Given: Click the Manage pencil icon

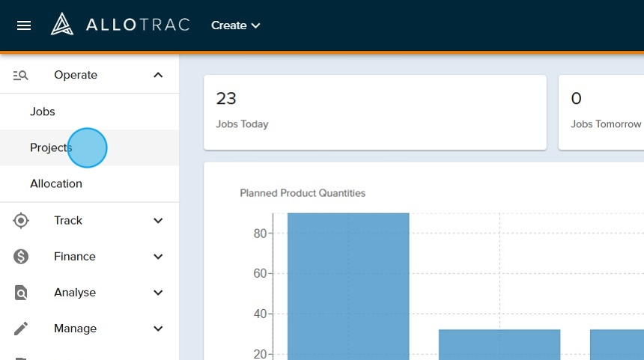Looking at the screenshot, I should [x=21, y=329].
